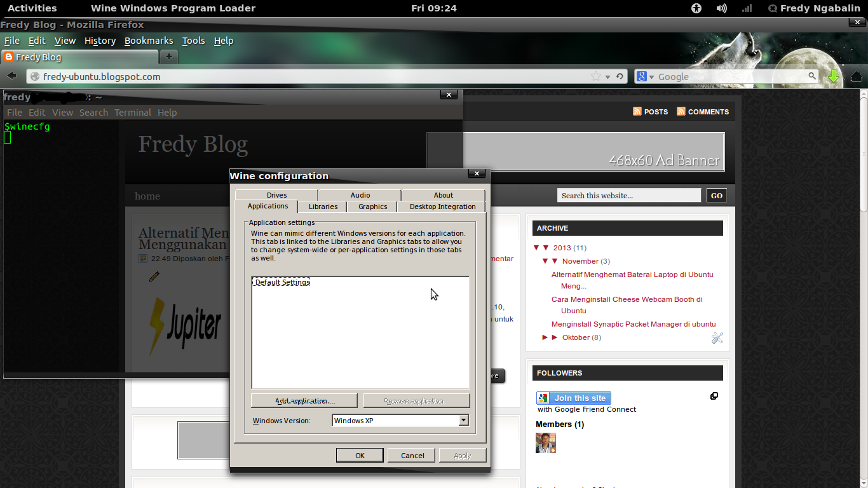Switch to the Graphics tab

pos(372,207)
